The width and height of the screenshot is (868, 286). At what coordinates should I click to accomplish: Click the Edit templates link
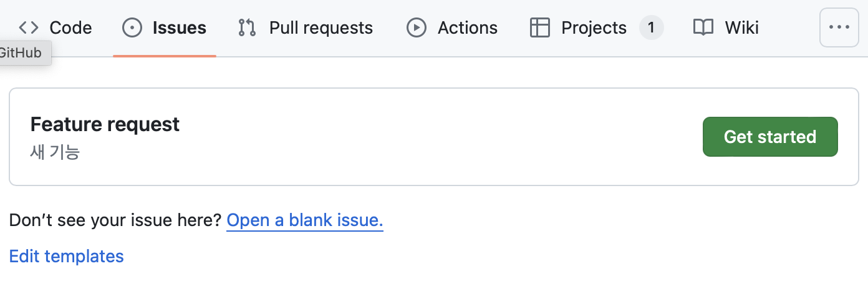[67, 256]
